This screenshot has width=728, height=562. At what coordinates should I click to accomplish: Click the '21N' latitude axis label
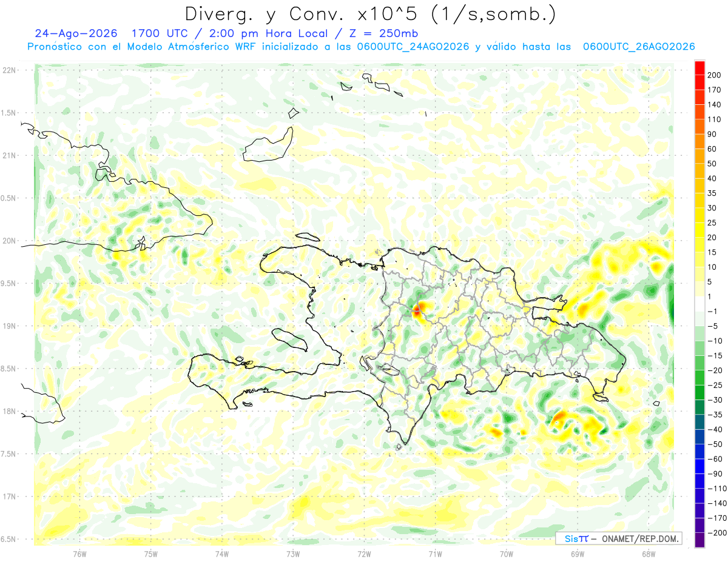point(9,156)
